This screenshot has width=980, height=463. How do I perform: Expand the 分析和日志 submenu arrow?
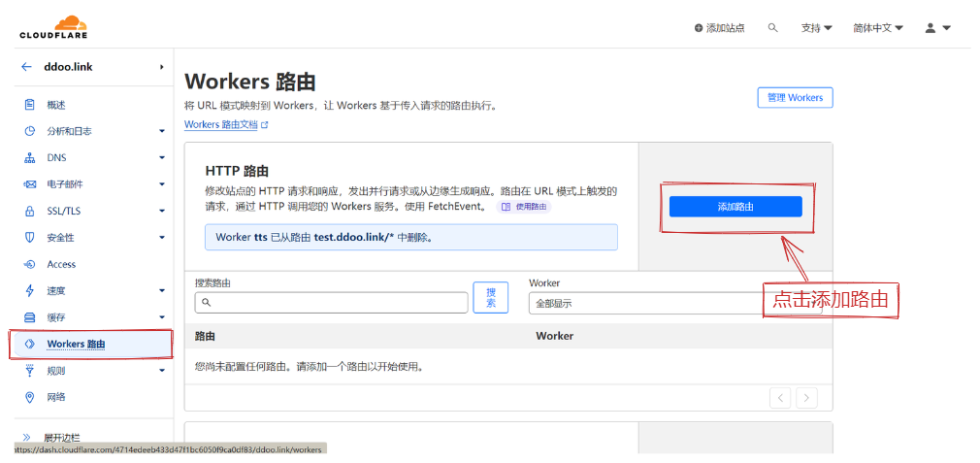(x=162, y=131)
